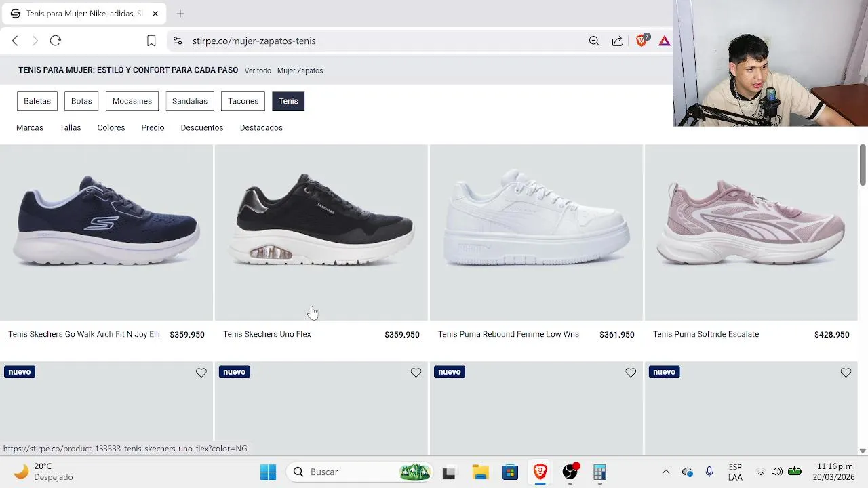Select the Tenis category
Screen dimensions: 868x488
coord(288,101)
